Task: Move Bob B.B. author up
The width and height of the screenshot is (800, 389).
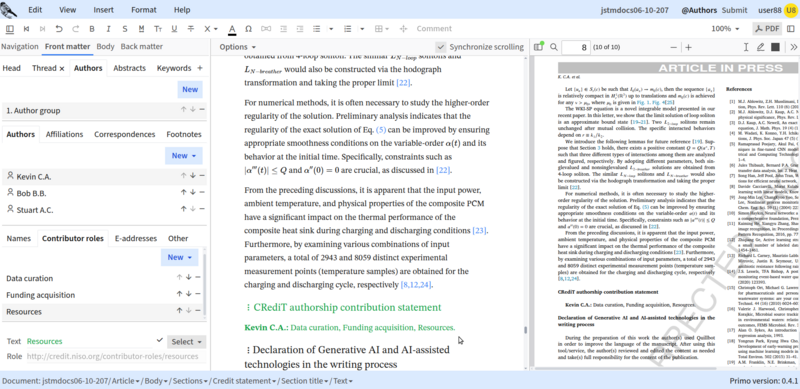Action: tap(184, 192)
